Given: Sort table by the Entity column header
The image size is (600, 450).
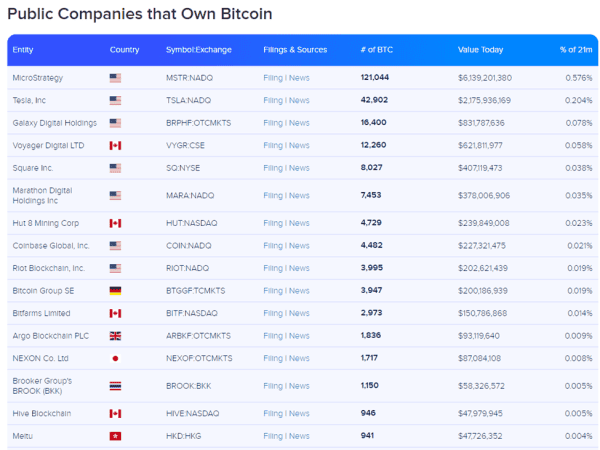Looking at the screenshot, I should pyautogui.click(x=23, y=50).
